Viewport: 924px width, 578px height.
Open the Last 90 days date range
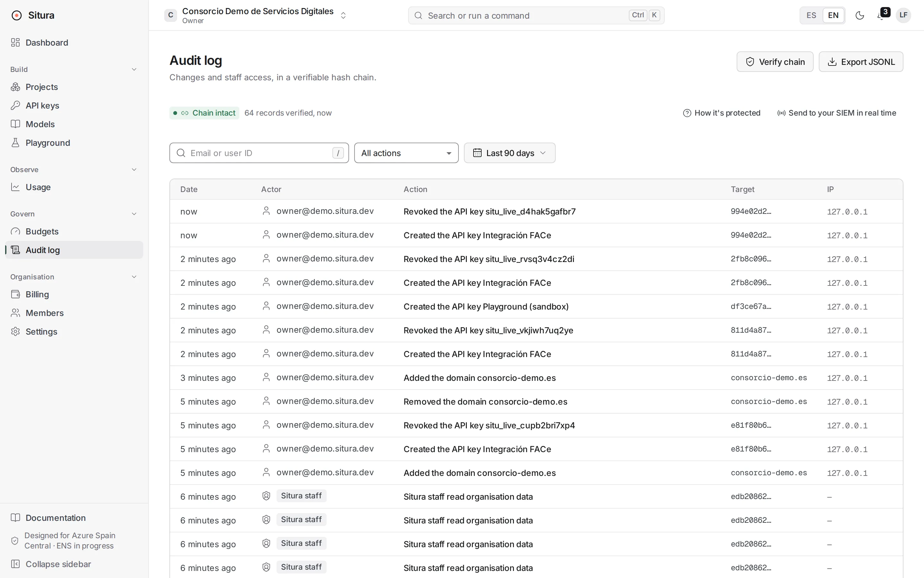(x=509, y=153)
